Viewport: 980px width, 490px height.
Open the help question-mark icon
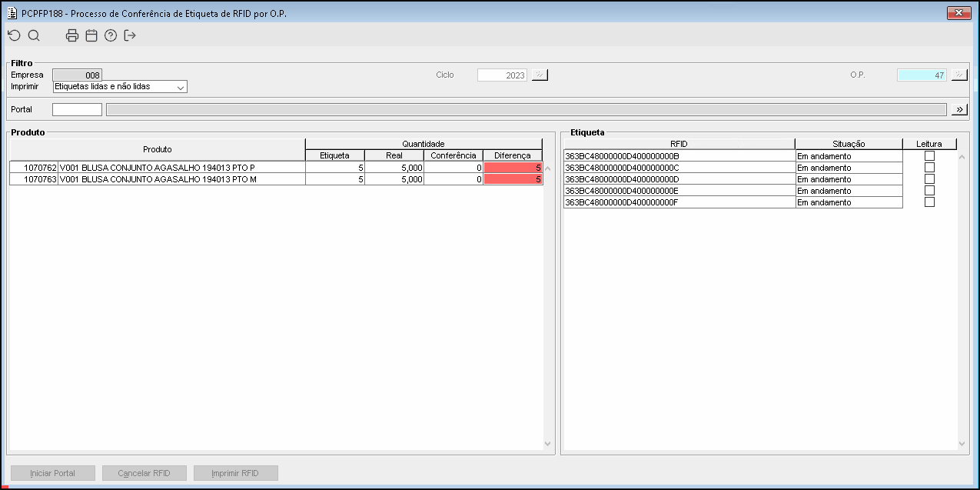pyautogui.click(x=111, y=35)
